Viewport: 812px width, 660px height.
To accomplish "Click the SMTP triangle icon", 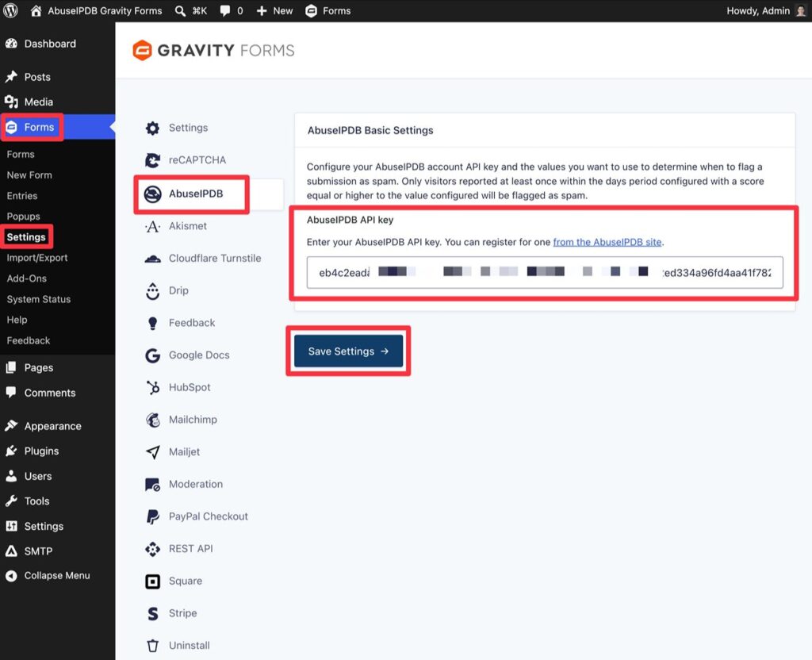I will click(x=11, y=551).
